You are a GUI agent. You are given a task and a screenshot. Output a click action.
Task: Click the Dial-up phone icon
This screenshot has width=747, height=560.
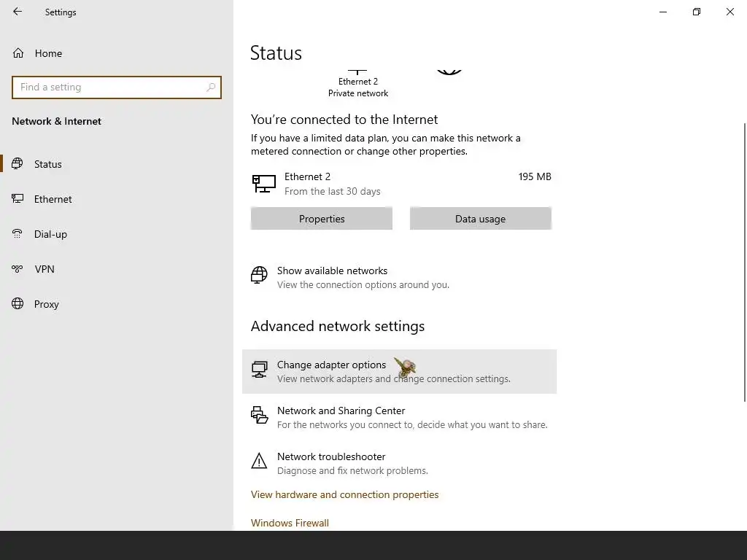pos(18,234)
